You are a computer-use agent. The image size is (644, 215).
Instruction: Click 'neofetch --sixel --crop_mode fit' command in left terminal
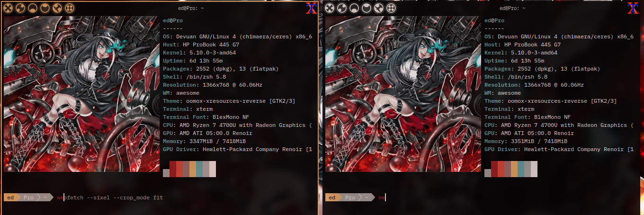tap(110, 197)
